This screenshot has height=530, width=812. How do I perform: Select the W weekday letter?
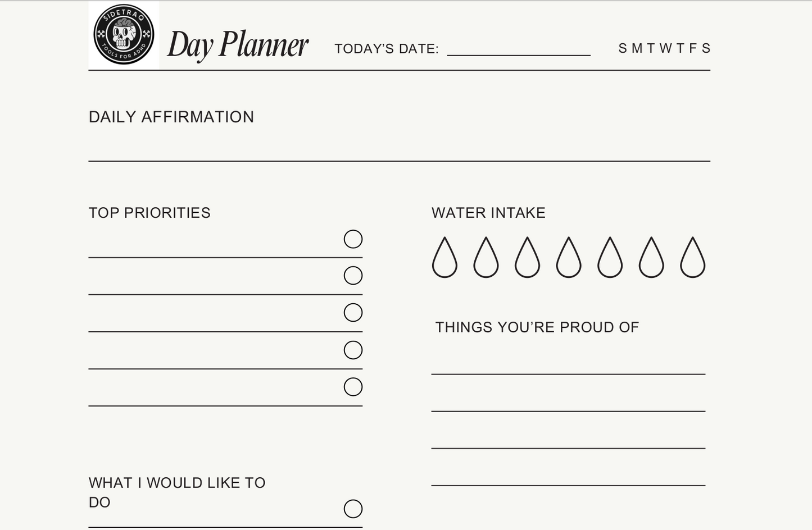coord(665,48)
